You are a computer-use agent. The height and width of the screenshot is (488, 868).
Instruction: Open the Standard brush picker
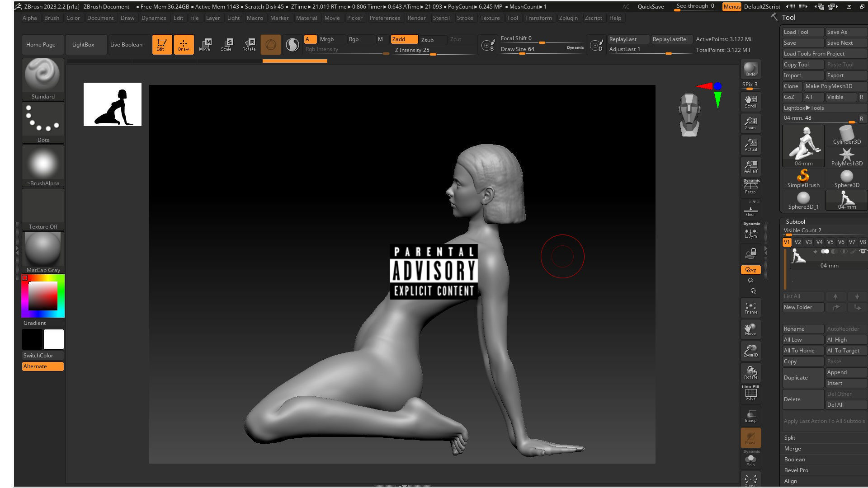coord(43,79)
